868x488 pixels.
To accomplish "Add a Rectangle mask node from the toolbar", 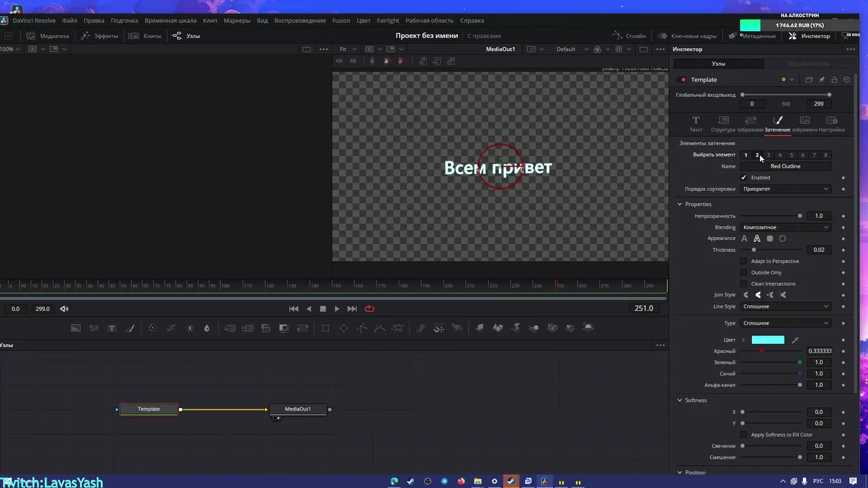I will pyautogui.click(x=325, y=328).
